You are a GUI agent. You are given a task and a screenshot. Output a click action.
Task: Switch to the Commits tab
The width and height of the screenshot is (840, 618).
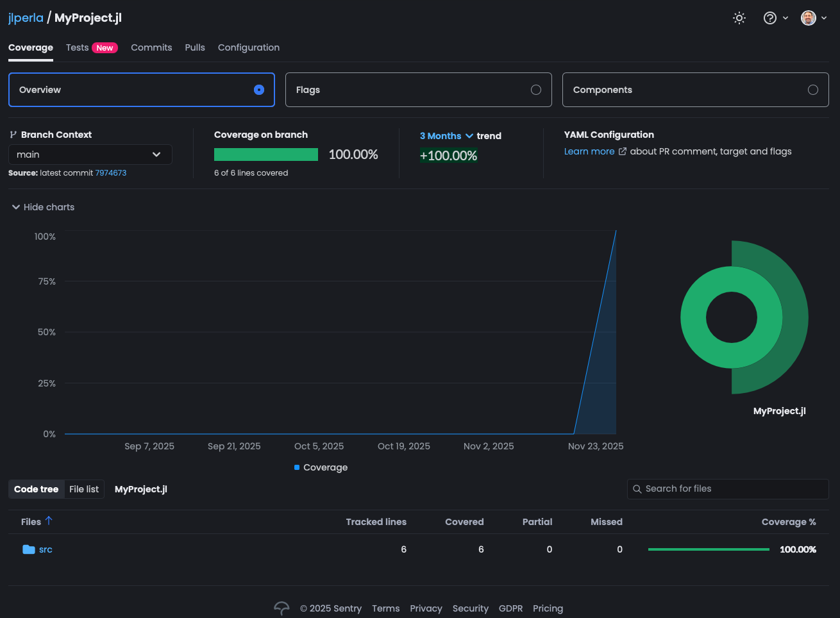(151, 47)
